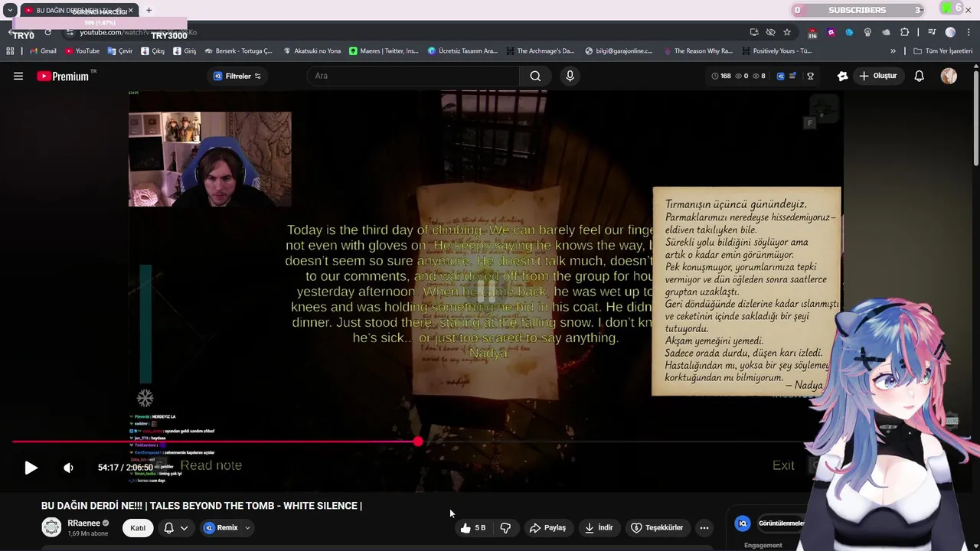Viewport: 980px width, 551px height.
Task: Open the vidIQ icon in YouTube header
Action: point(780,76)
